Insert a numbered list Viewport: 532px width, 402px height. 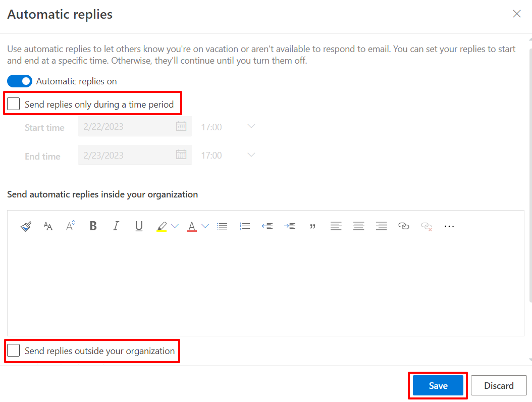pos(245,226)
